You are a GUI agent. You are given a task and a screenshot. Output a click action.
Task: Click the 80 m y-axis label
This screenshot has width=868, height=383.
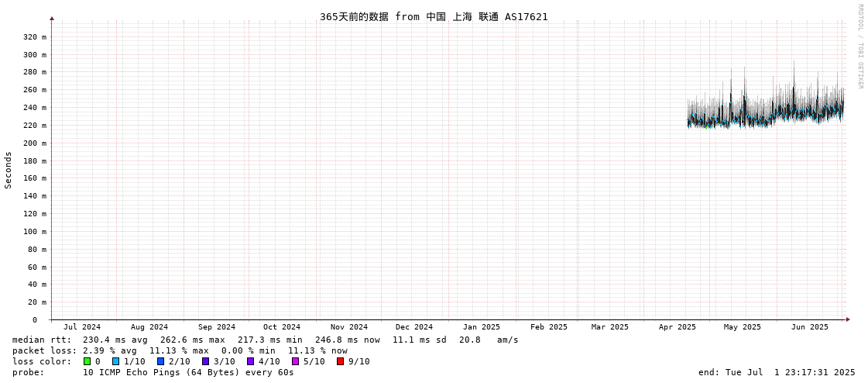[x=36, y=250]
